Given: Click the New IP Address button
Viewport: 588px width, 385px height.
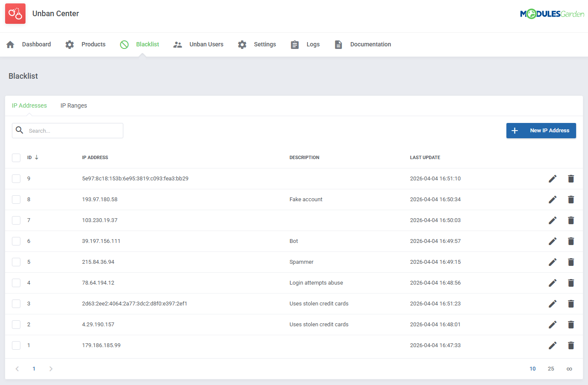Looking at the screenshot, I should click(x=541, y=130).
